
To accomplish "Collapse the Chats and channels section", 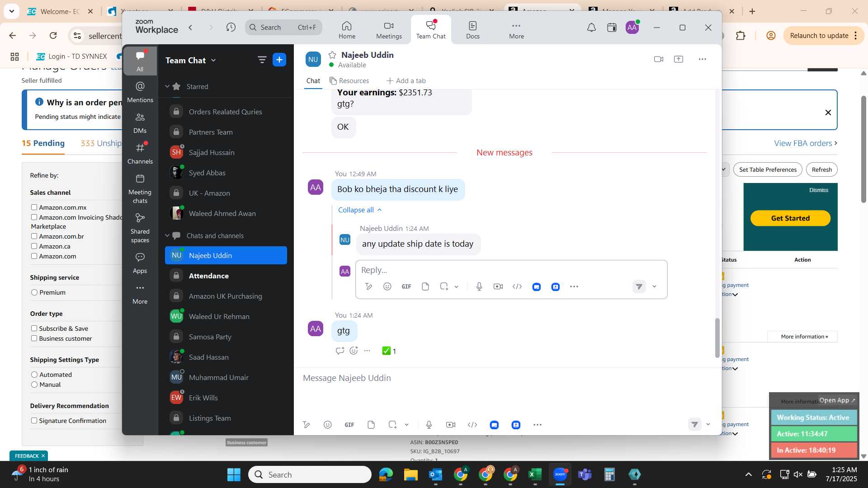I will [x=167, y=235].
